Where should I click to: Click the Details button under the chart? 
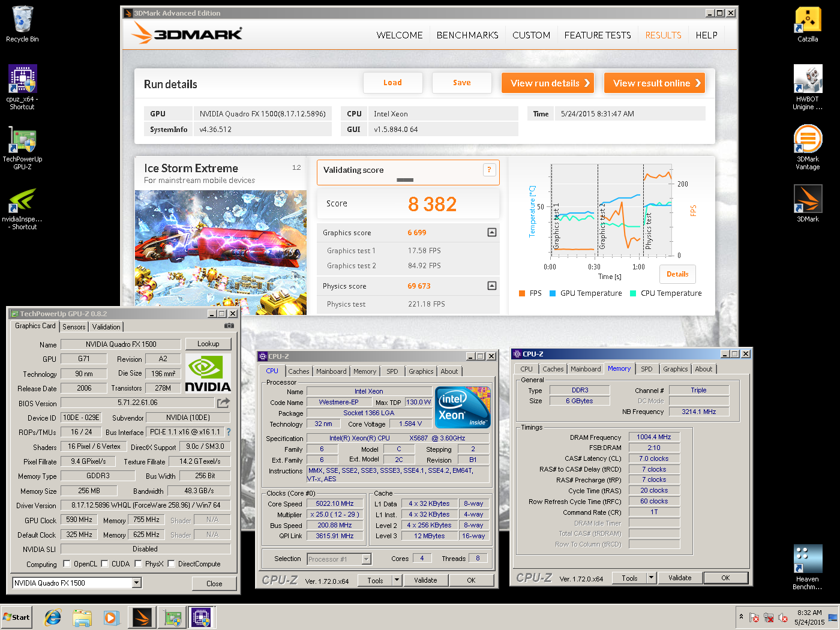pos(678,274)
